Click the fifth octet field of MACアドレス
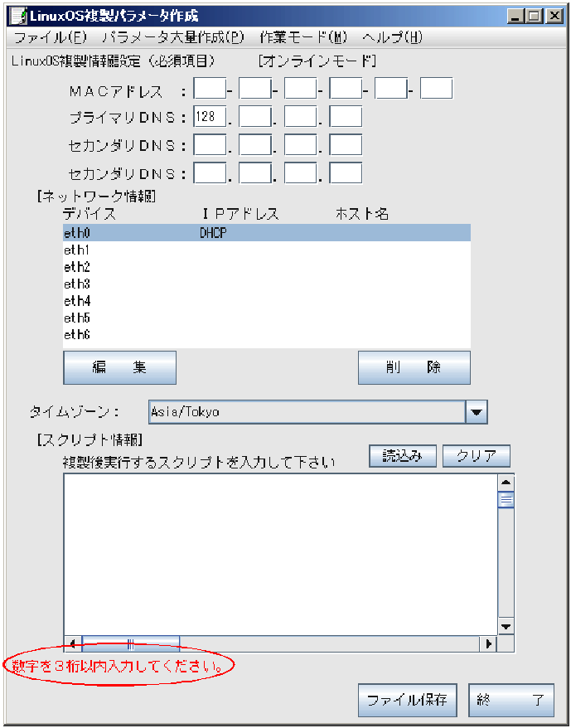 [391, 89]
